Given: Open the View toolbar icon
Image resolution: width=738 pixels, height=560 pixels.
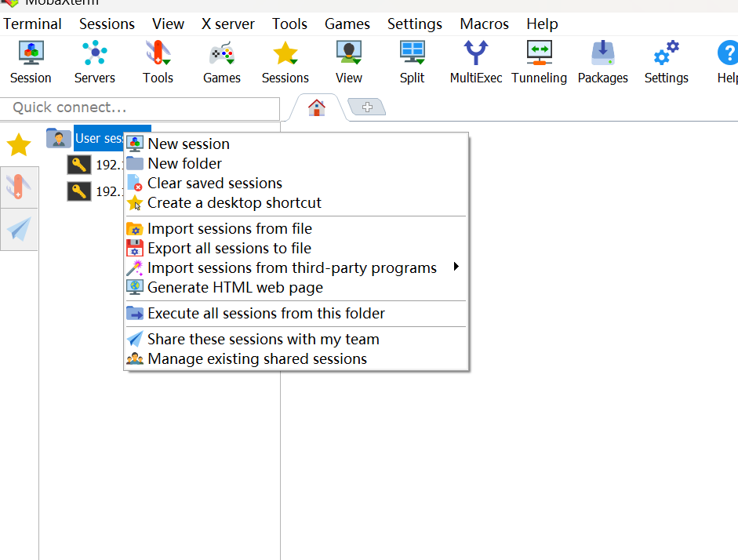Looking at the screenshot, I should [349, 62].
